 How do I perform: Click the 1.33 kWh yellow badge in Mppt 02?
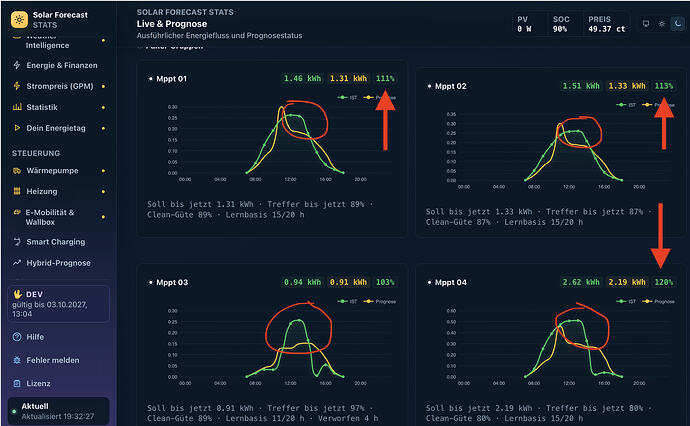(627, 86)
